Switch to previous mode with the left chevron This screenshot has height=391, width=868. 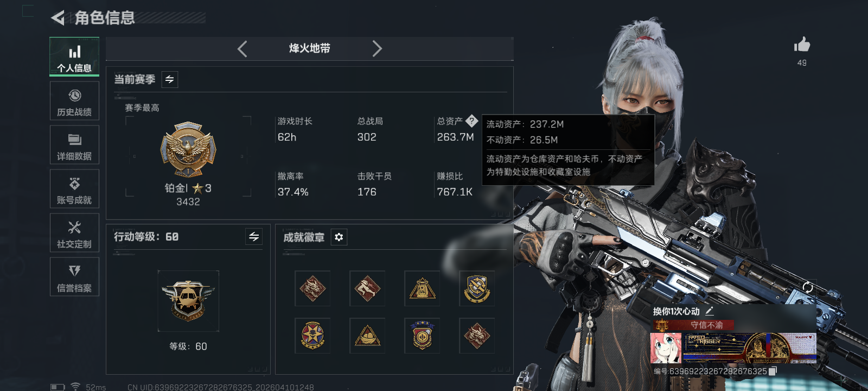(x=242, y=49)
